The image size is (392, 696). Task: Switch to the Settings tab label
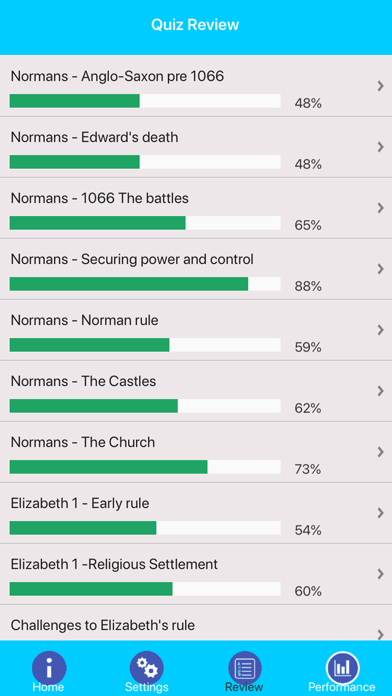tap(147, 688)
